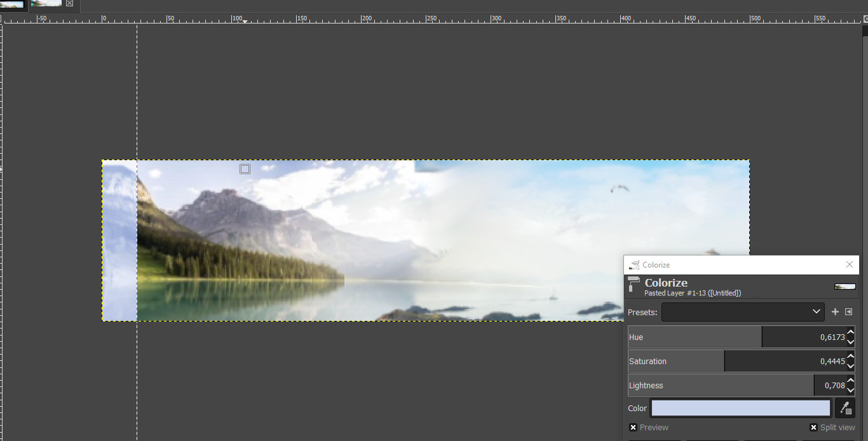Close the Colorize dialog
This screenshot has height=441, width=868.
850,264
